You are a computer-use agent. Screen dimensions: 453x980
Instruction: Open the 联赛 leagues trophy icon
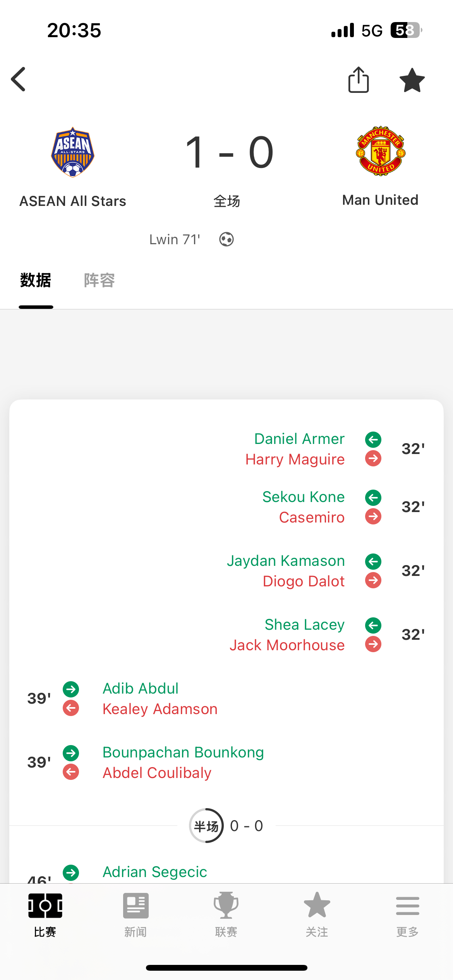(x=226, y=906)
